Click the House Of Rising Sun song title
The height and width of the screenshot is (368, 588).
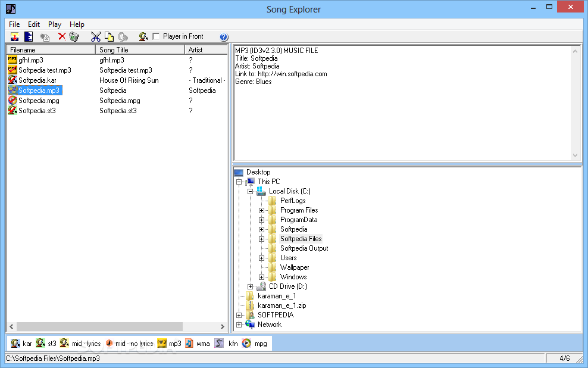[x=129, y=80]
